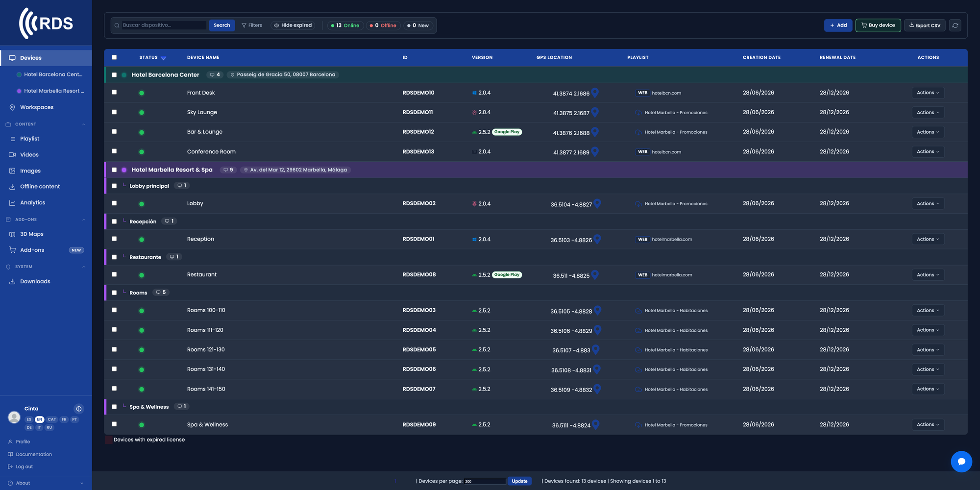Check the Hotel Barcelona Center group checkbox
This screenshot has width=980, height=490.
point(114,75)
